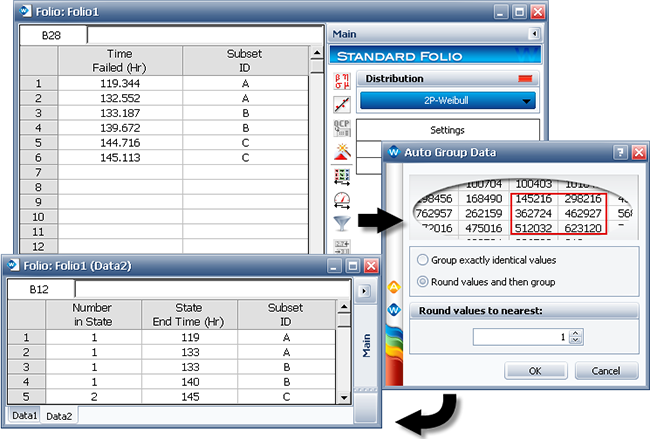Select Number in State cell showing 2
650x439 pixels.
(94, 397)
